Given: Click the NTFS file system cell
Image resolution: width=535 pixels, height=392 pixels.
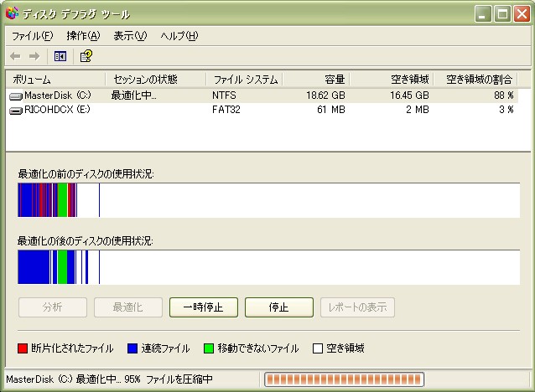Looking at the screenshot, I should 224,95.
